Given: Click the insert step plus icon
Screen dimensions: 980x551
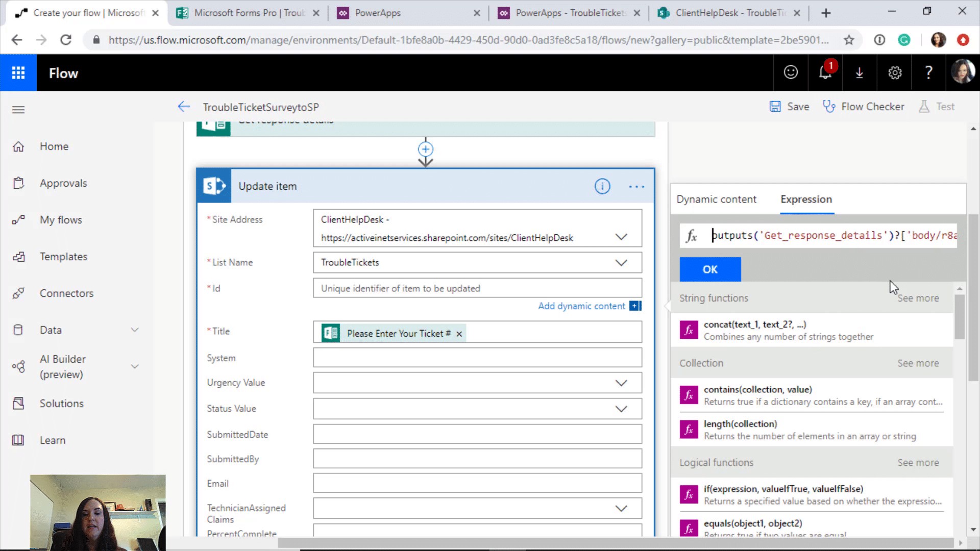Looking at the screenshot, I should (426, 149).
